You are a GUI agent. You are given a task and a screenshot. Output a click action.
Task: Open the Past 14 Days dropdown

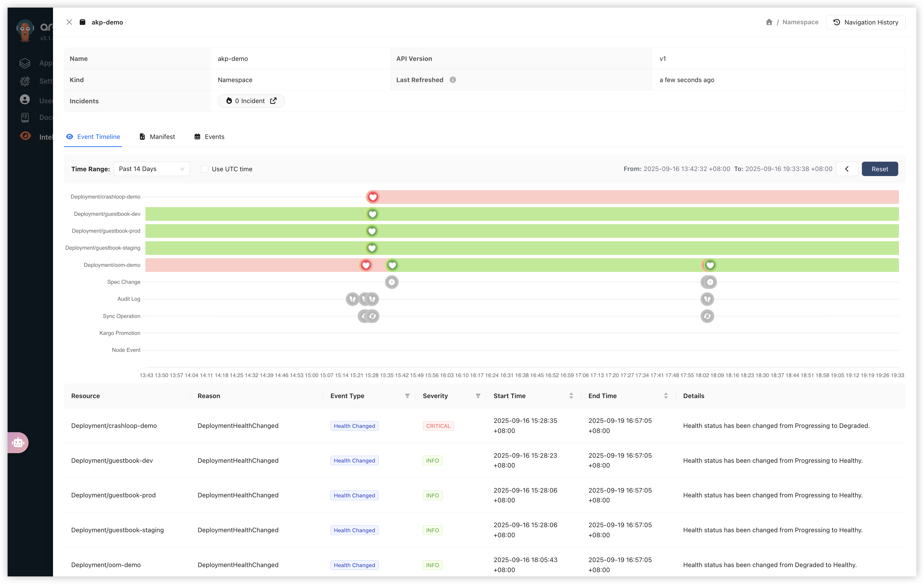point(151,169)
